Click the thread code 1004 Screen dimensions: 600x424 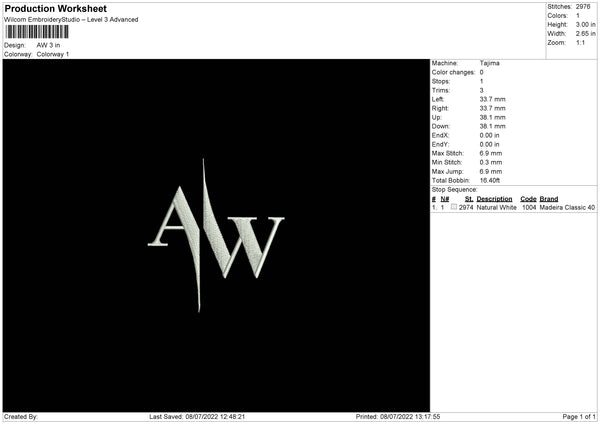(529, 207)
